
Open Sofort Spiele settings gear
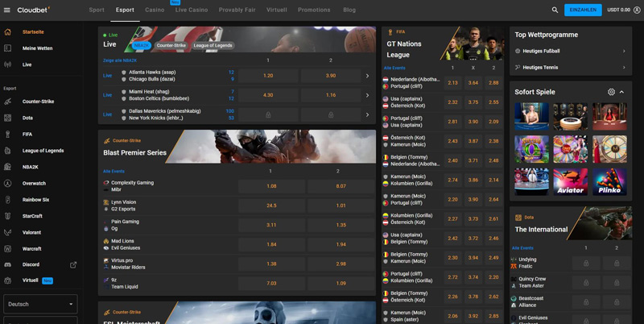[611, 92]
